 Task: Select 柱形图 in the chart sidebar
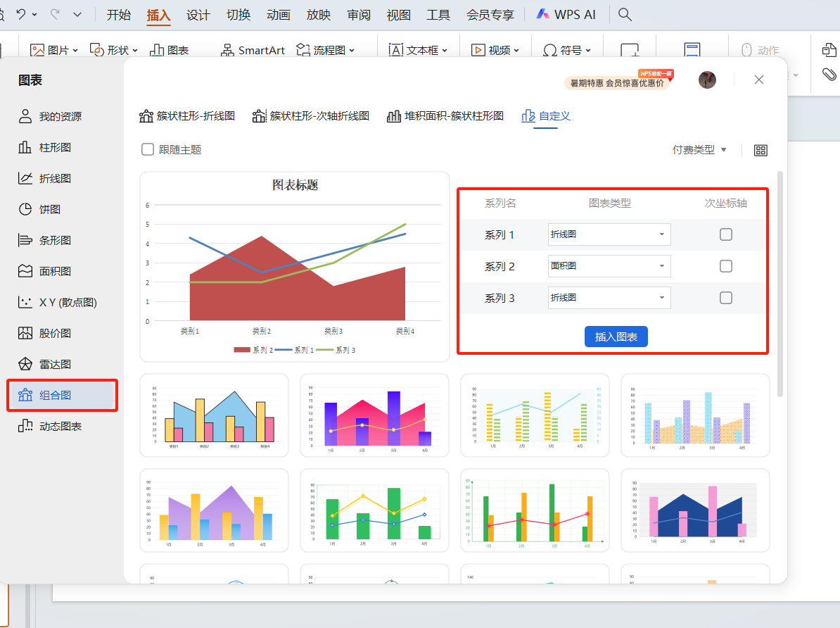56,147
